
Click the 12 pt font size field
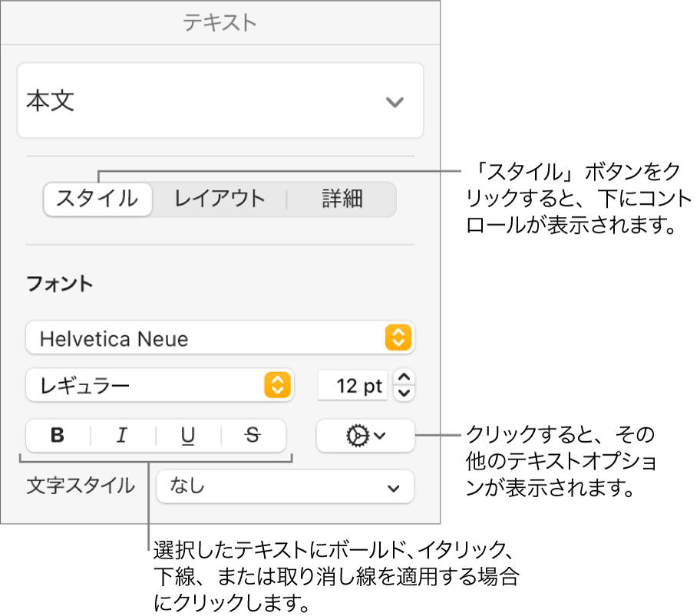point(353,386)
